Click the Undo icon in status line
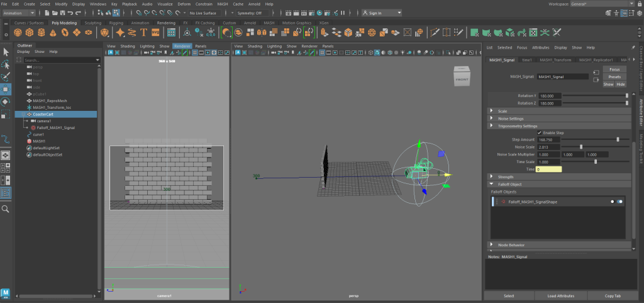644x303 pixels. point(69,13)
